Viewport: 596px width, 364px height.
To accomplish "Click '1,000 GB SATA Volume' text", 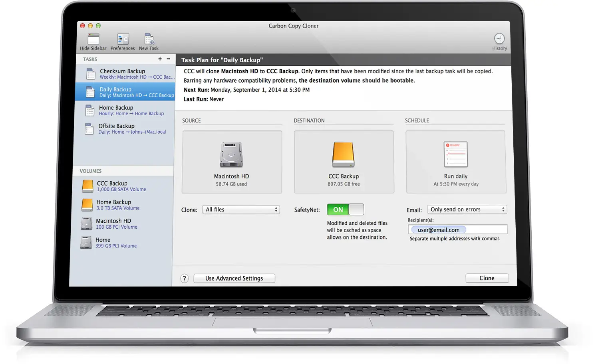I will [x=121, y=190].
